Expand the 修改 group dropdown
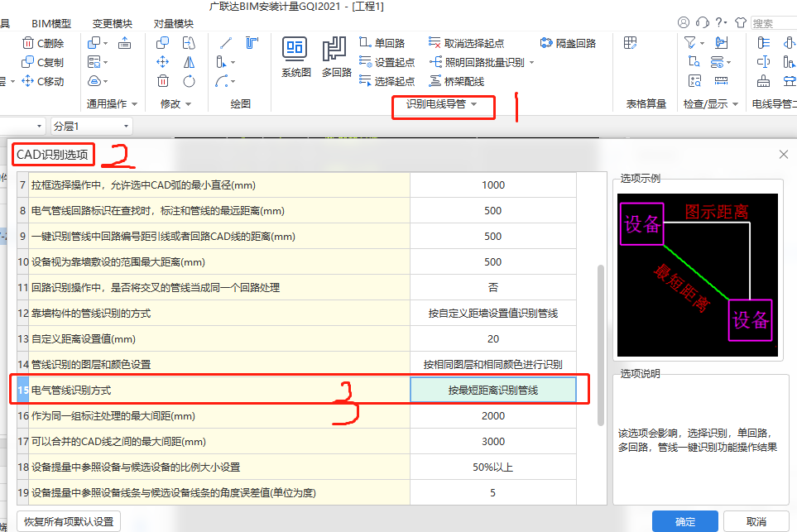 coord(188,104)
